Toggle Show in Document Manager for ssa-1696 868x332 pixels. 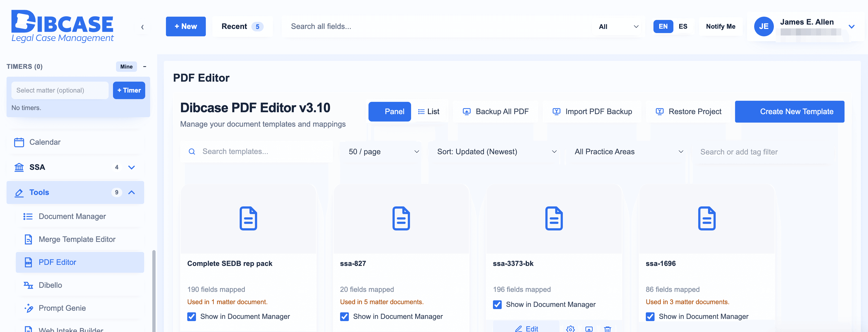pos(650,316)
